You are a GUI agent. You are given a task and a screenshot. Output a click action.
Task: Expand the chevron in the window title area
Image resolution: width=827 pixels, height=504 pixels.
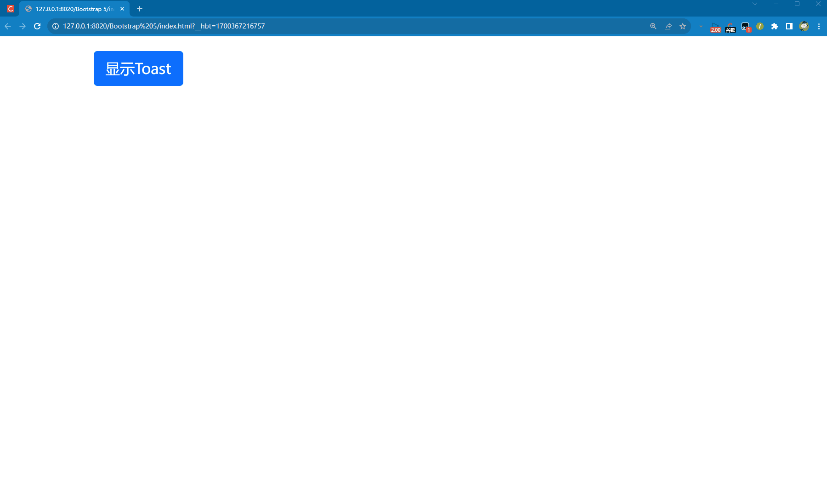[x=753, y=4]
